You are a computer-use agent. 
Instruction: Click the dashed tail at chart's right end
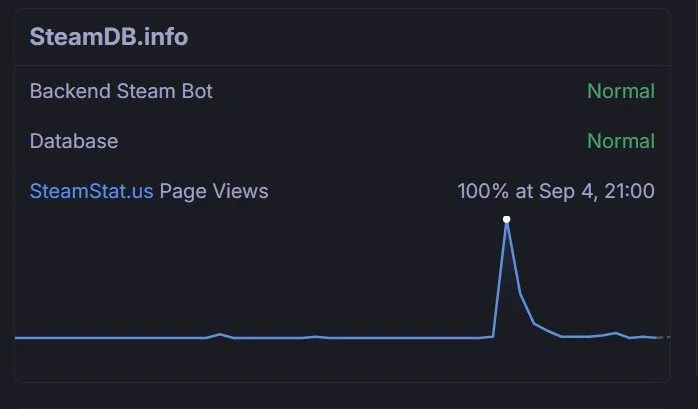tap(664, 337)
